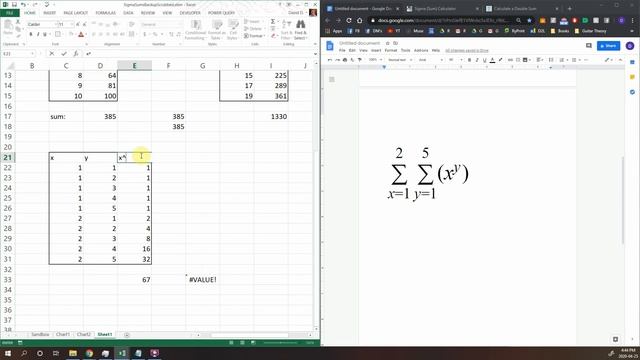
Task: Open the editing mode pencil dropdown in Docs
Action: click(x=608, y=60)
